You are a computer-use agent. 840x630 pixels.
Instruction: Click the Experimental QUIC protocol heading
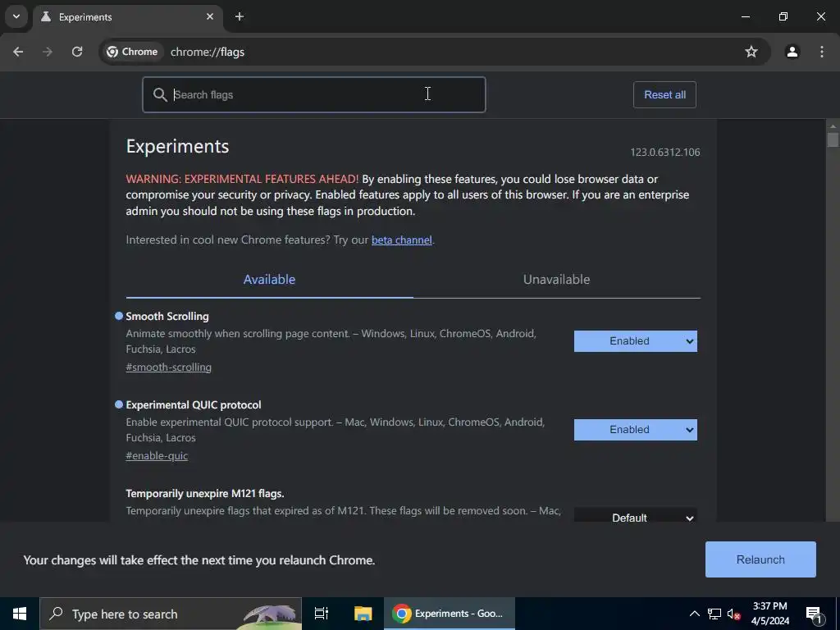(194, 405)
